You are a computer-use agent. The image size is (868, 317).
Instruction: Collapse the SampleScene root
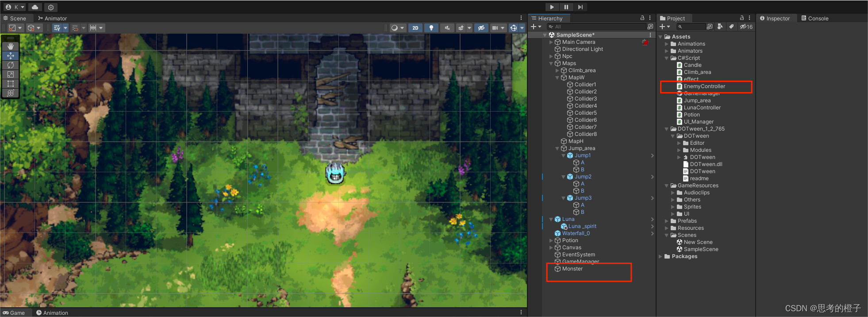pos(545,35)
